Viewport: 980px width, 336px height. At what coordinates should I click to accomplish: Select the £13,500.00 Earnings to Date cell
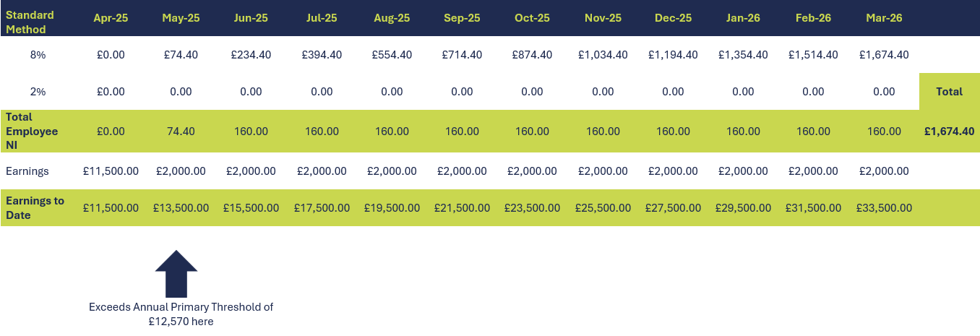181,208
